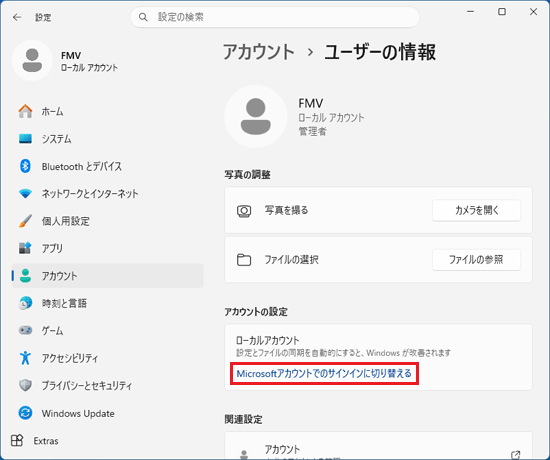Screen dimensions: 550x460
Task: Open the アカウント row under 関連設定
Action: [378, 446]
